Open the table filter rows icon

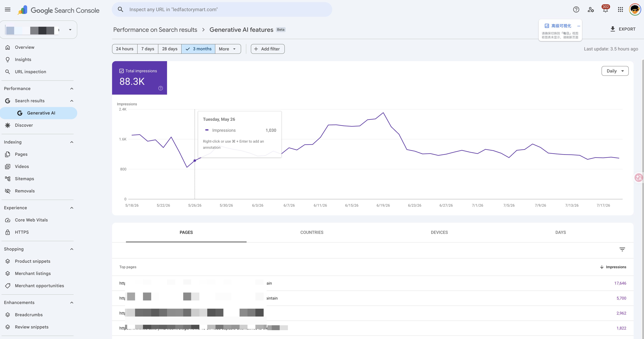(x=622, y=249)
